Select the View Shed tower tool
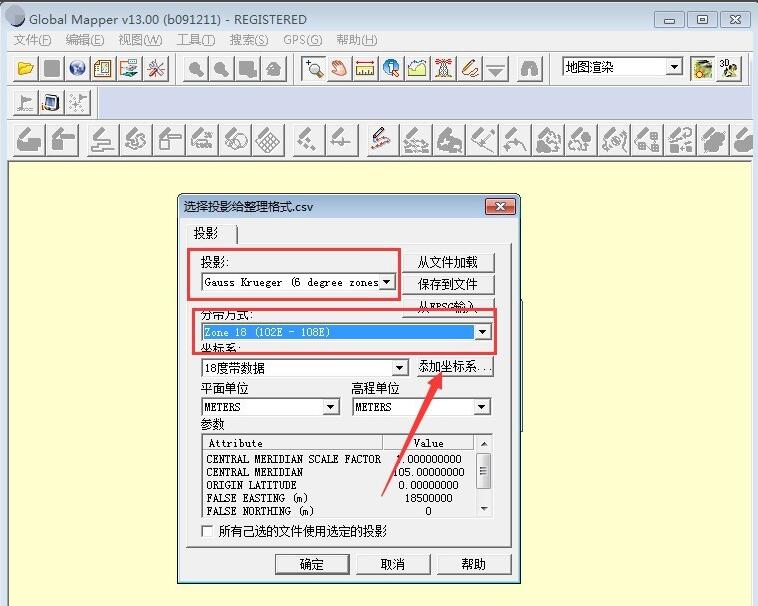 443,68
